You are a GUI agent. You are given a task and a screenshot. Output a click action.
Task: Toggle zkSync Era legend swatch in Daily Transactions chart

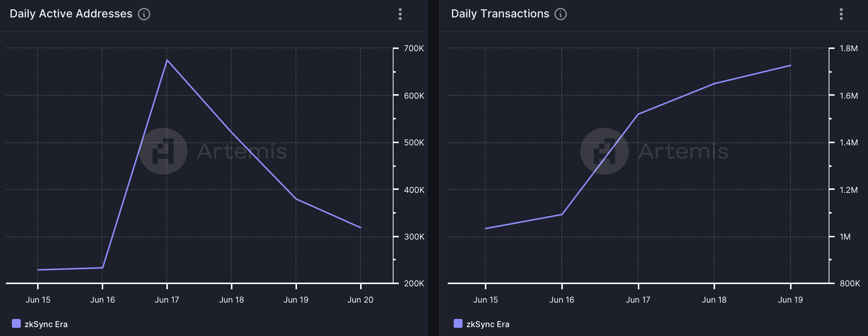tap(458, 323)
